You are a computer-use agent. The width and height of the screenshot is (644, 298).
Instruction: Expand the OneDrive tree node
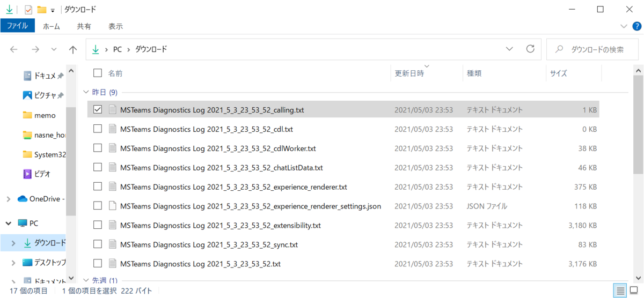pyautogui.click(x=8, y=199)
